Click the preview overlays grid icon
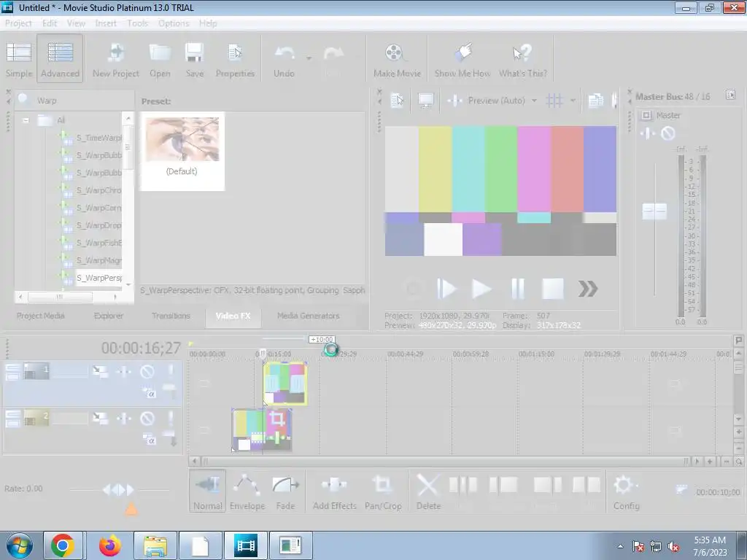 point(554,101)
